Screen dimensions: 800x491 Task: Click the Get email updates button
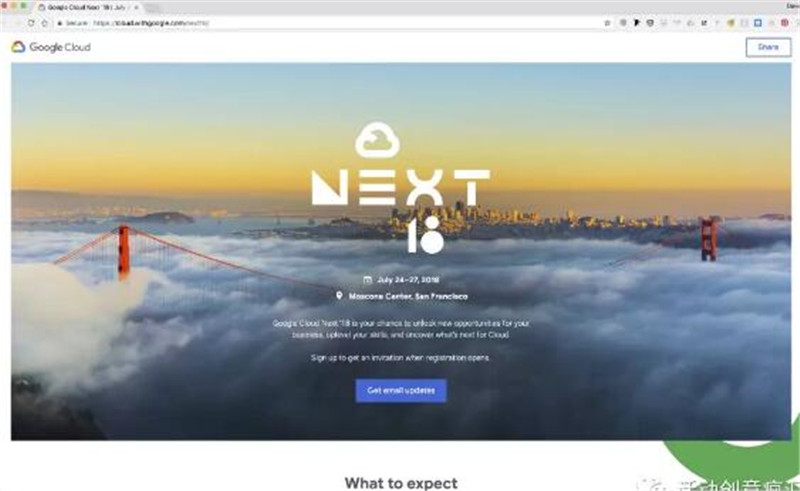401,390
